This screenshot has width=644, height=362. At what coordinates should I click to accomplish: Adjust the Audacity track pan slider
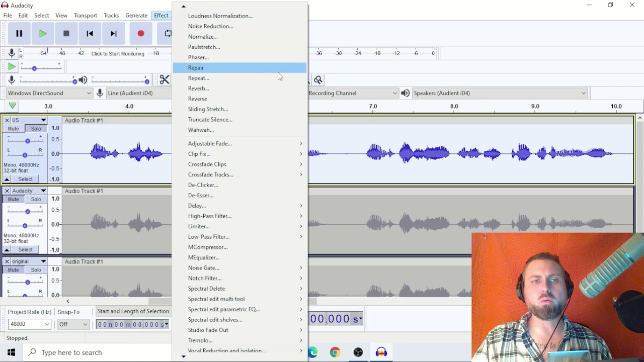pos(25,225)
